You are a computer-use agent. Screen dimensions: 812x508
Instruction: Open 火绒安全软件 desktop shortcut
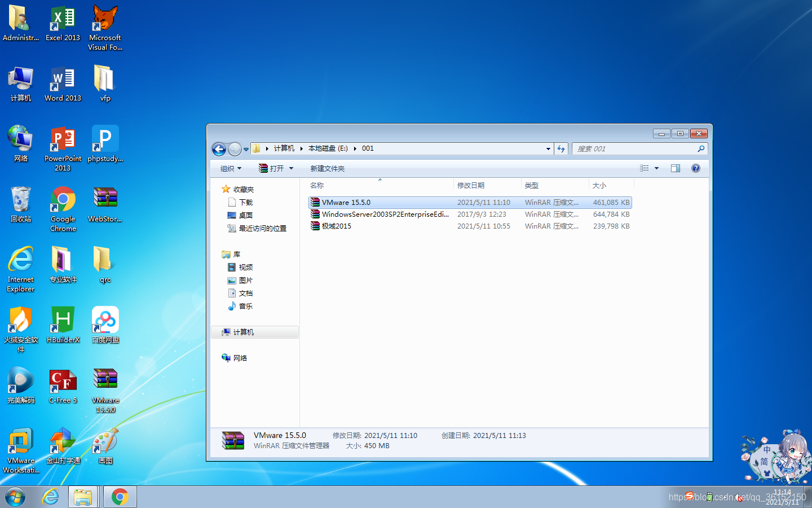pyautogui.click(x=21, y=330)
